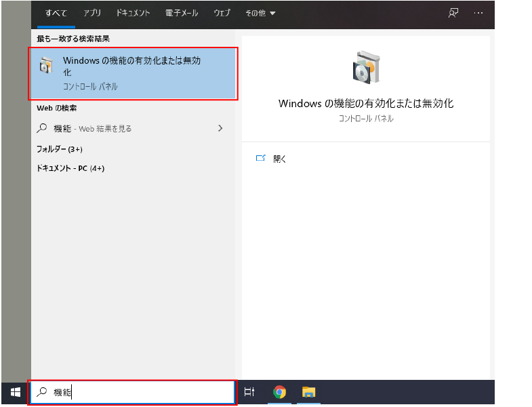The image size is (532, 407).
Task: Click inside the 機能 search box
Action: click(x=132, y=392)
